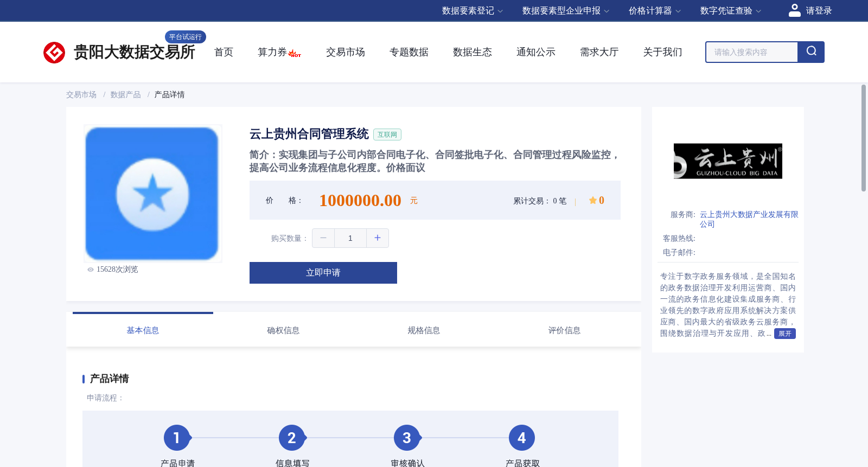Click the search magnifier button
868x467 pixels.
coord(811,52)
